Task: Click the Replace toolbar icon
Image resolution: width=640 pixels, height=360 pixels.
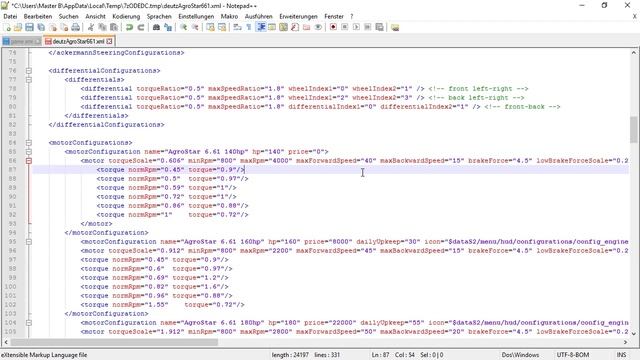Action: [x=168, y=27]
